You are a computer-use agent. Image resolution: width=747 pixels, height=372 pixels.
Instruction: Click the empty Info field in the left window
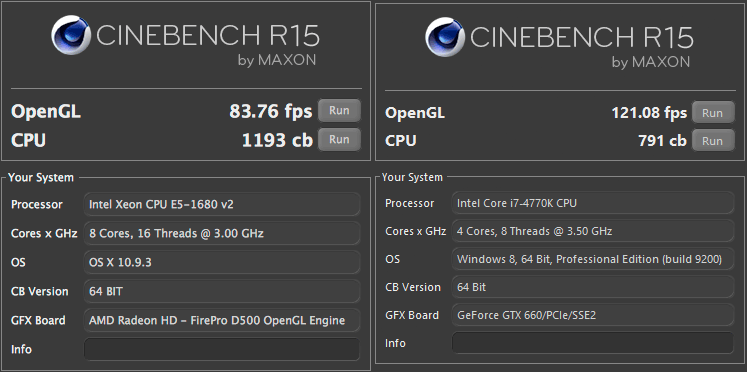[222, 349]
